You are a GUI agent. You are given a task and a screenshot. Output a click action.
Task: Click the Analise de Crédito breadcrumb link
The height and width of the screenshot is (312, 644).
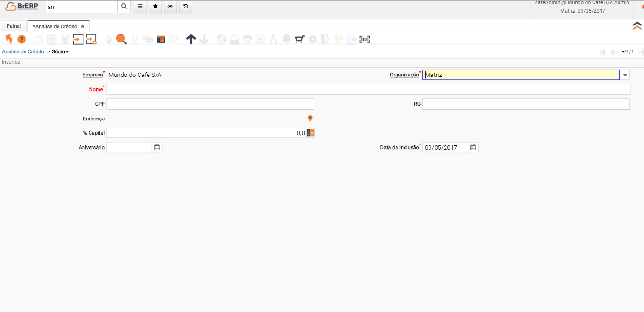[x=23, y=51]
